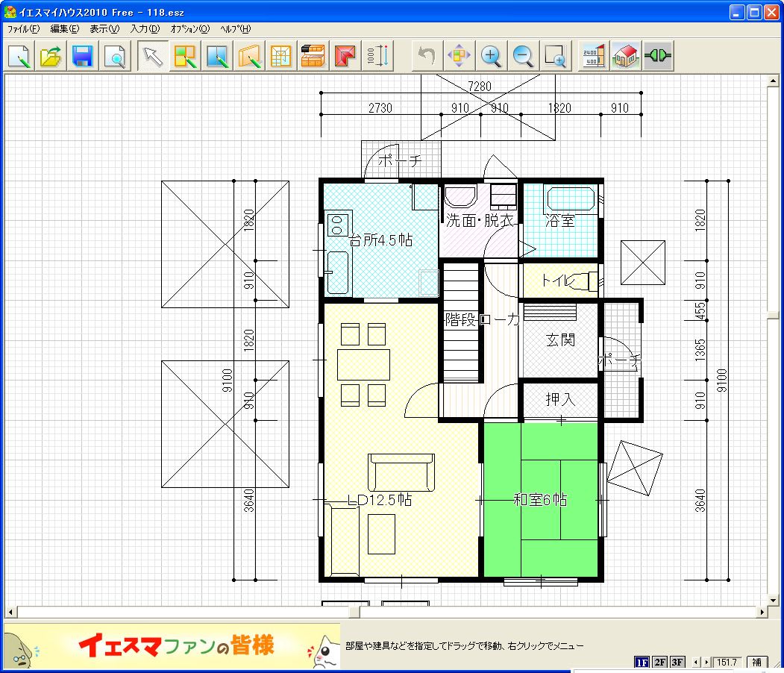Open the 3D house view icon

pos(625,56)
